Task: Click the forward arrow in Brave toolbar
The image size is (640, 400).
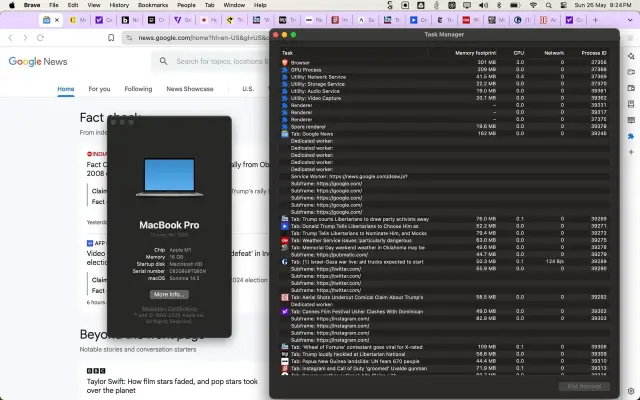Action: click(x=25, y=38)
